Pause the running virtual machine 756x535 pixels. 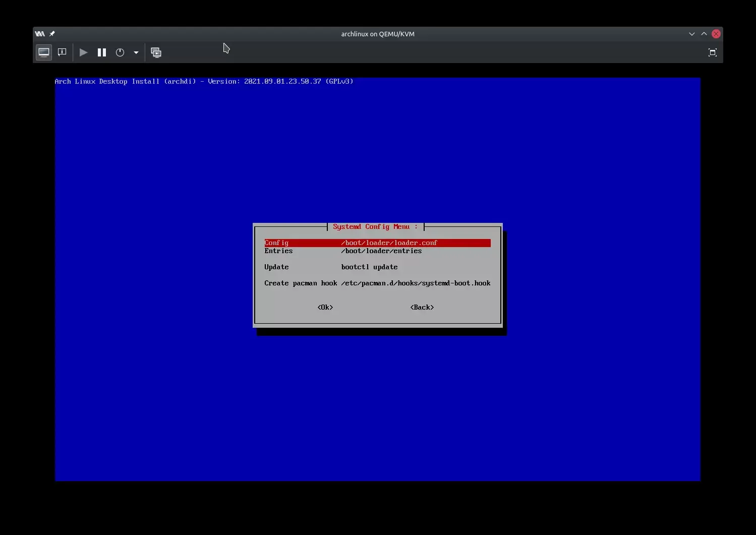click(102, 52)
